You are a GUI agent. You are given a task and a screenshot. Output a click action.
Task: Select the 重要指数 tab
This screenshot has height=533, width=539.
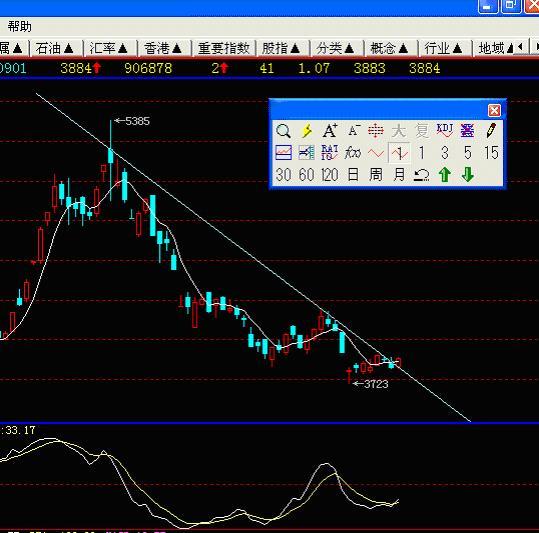pyautogui.click(x=223, y=48)
